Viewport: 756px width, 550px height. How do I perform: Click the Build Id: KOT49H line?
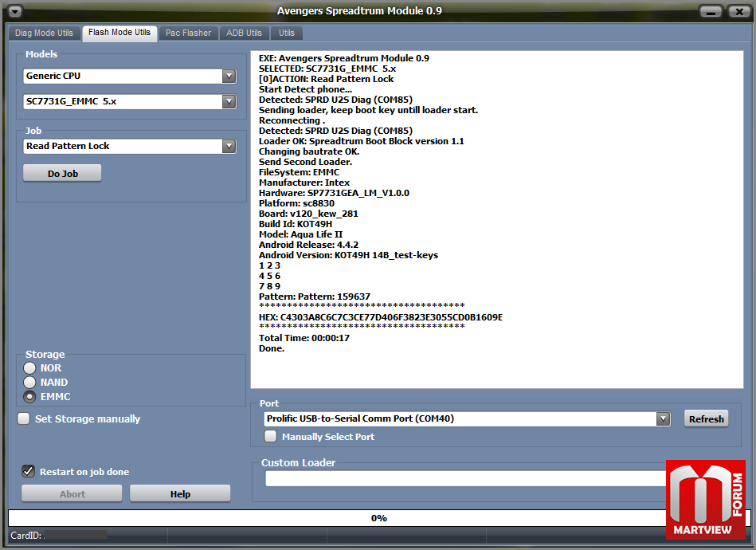click(295, 224)
